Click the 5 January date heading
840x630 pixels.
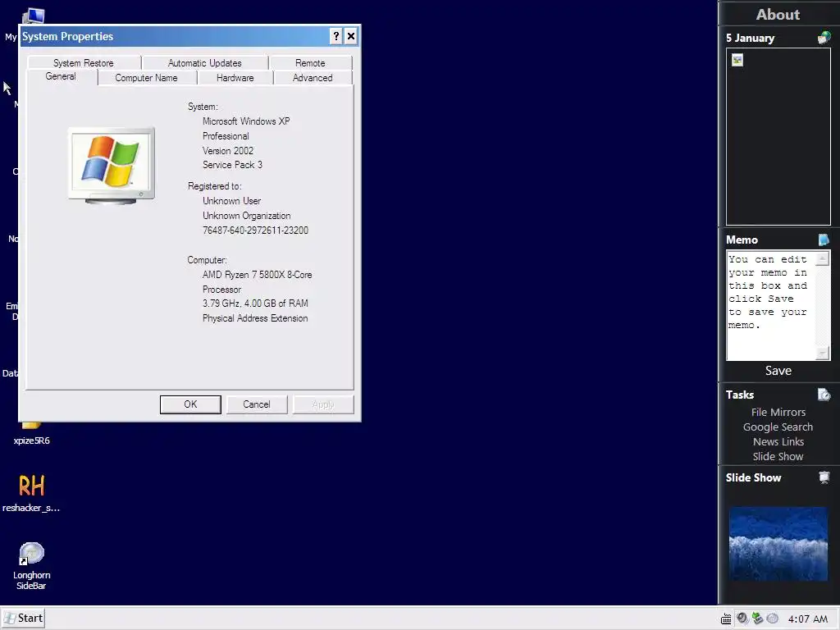tap(750, 38)
